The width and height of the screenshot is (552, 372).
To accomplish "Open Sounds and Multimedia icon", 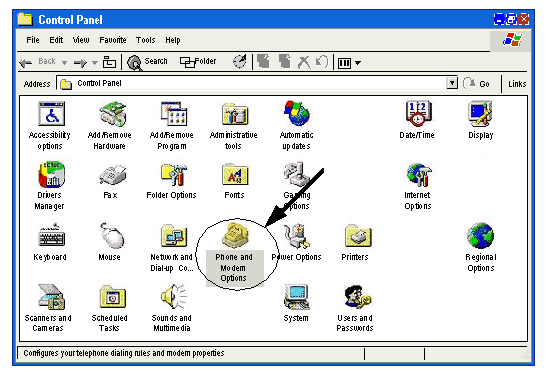I will pyautogui.click(x=174, y=297).
